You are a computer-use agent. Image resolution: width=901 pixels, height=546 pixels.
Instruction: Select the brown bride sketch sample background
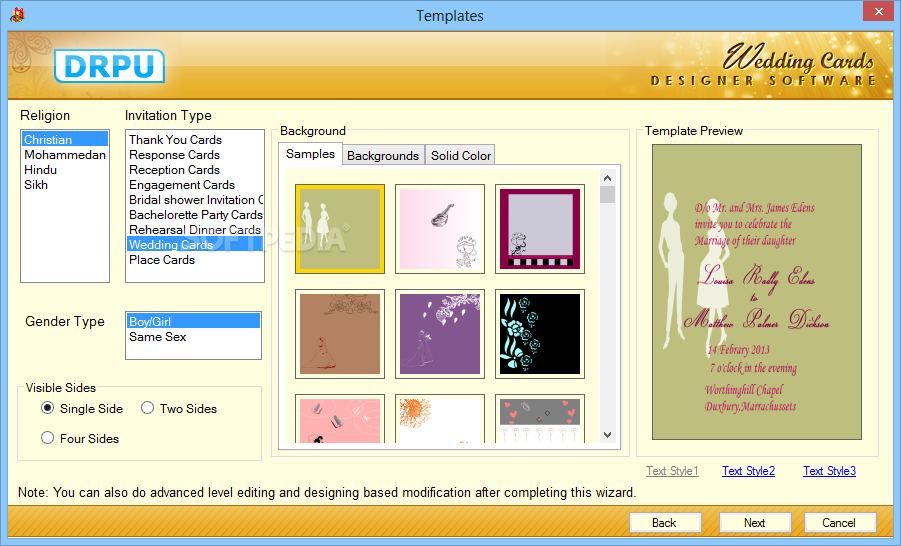pyautogui.click(x=340, y=334)
